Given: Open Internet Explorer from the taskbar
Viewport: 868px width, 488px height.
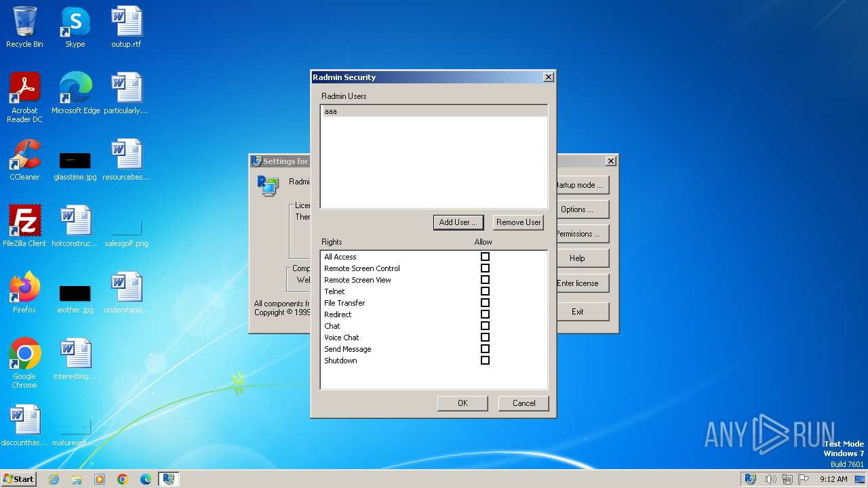Looking at the screenshot, I should coord(54,479).
